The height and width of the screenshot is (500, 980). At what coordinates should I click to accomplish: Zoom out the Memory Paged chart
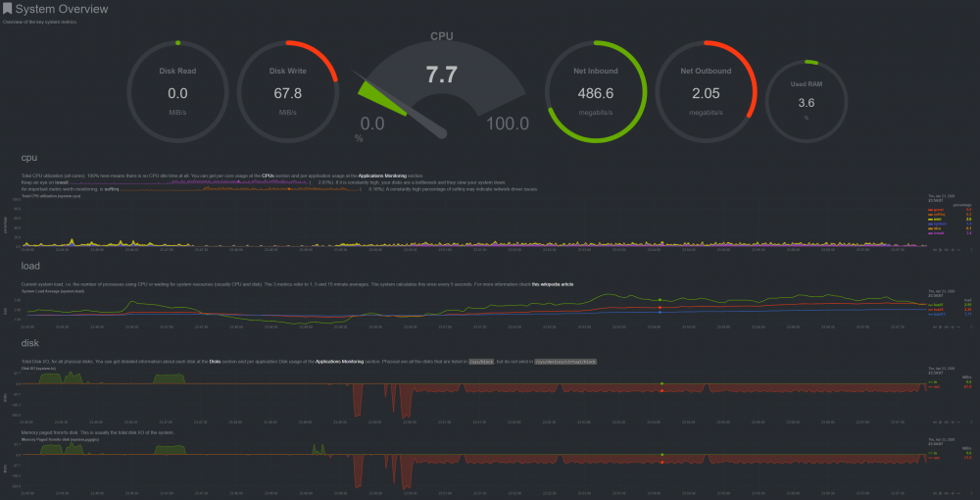958,493
